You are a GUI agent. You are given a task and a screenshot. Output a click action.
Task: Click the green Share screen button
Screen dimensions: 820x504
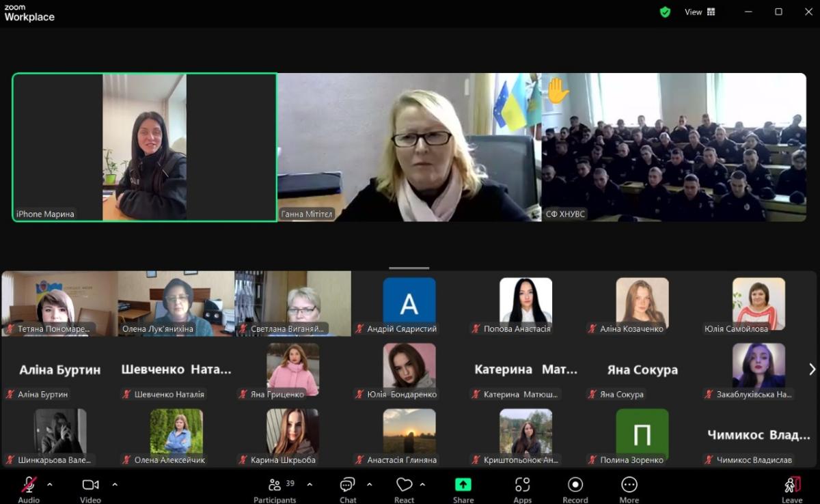tap(463, 489)
